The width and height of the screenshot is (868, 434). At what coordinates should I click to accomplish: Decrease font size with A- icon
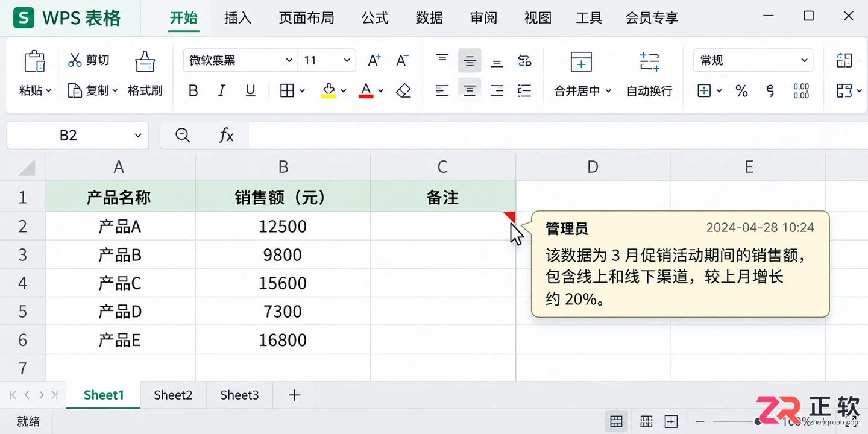point(403,60)
